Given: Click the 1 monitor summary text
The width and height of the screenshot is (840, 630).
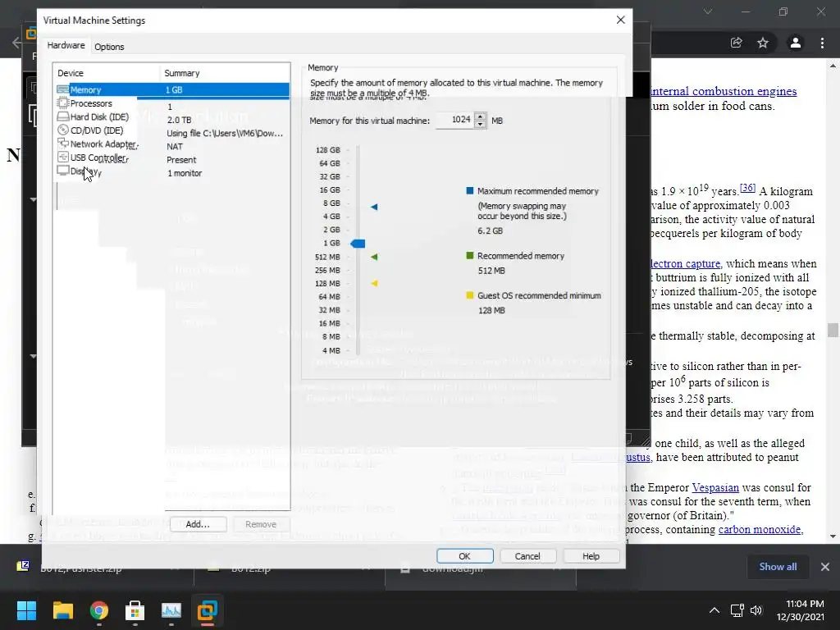Looking at the screenshot, I should (x=185, y=173).
